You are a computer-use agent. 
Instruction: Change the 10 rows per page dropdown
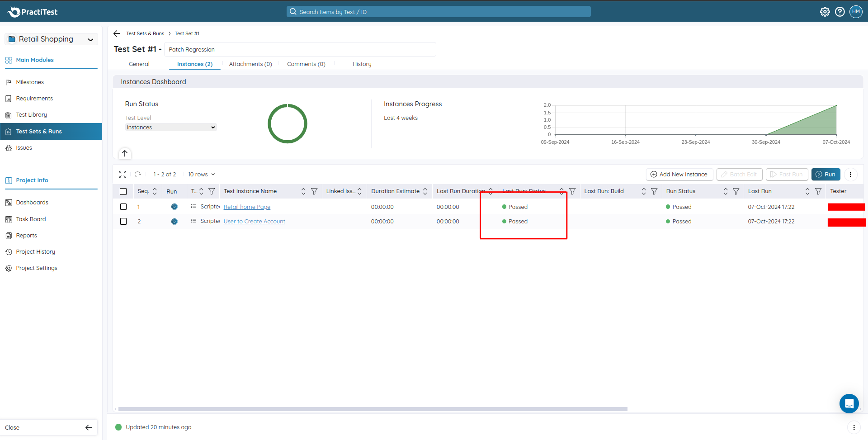point(201,174)
